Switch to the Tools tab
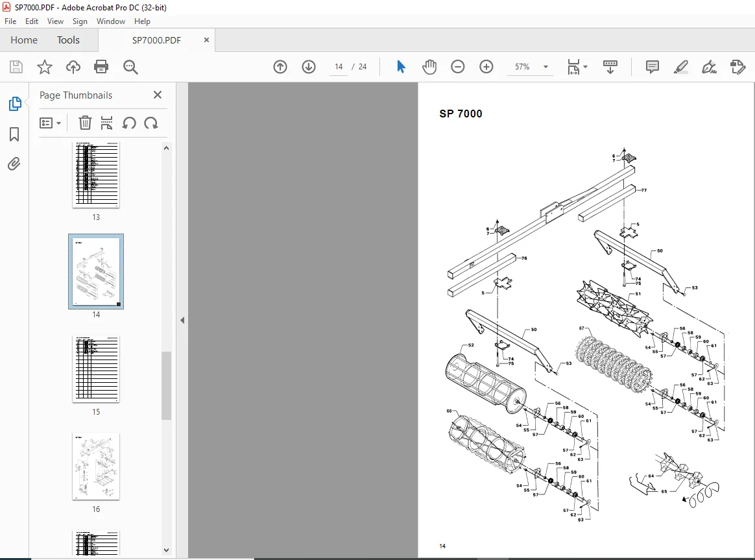Screen dimensions: 755x560 click(68, 40)
